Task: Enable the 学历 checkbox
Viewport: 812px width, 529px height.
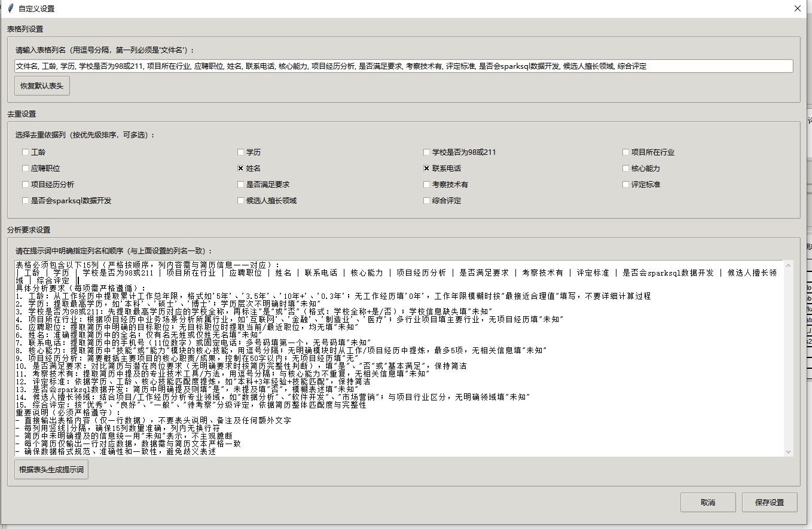Action: click(241, 152)
